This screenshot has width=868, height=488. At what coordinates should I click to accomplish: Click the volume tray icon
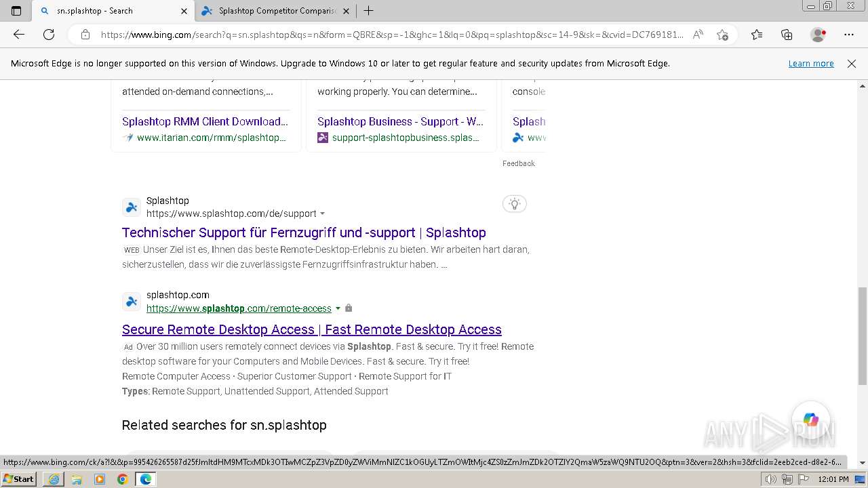[771, 479]
